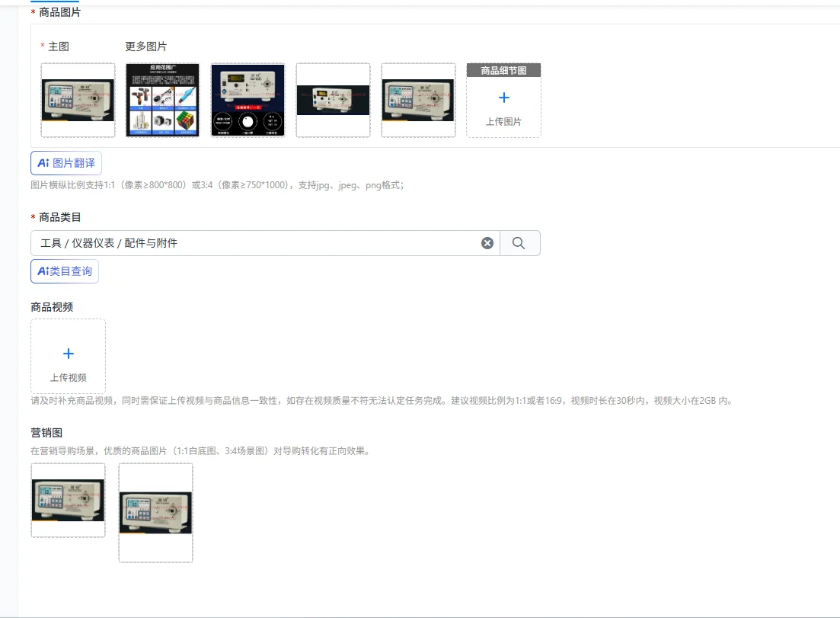This screenshot has width=840, height=618.
Task: Open AI类目查询 category lookup
Action: (64, 271)
